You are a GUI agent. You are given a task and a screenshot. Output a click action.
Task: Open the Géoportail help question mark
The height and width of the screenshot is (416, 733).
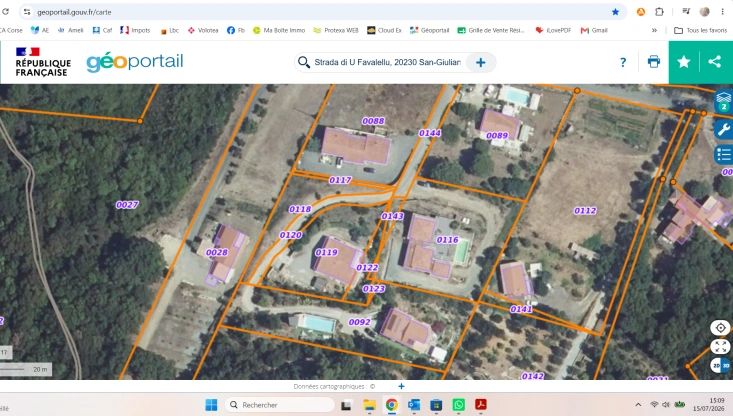point(623,62)
